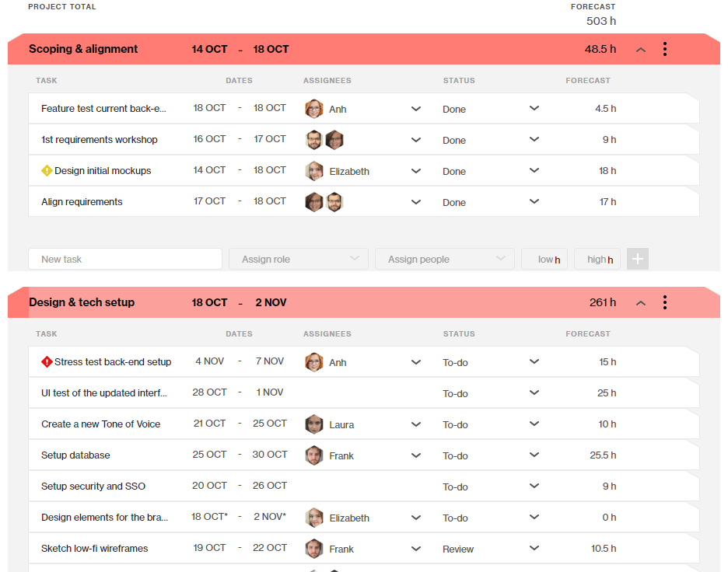
Task: Open the Assign role dropdown
Action: coord(299,260)
